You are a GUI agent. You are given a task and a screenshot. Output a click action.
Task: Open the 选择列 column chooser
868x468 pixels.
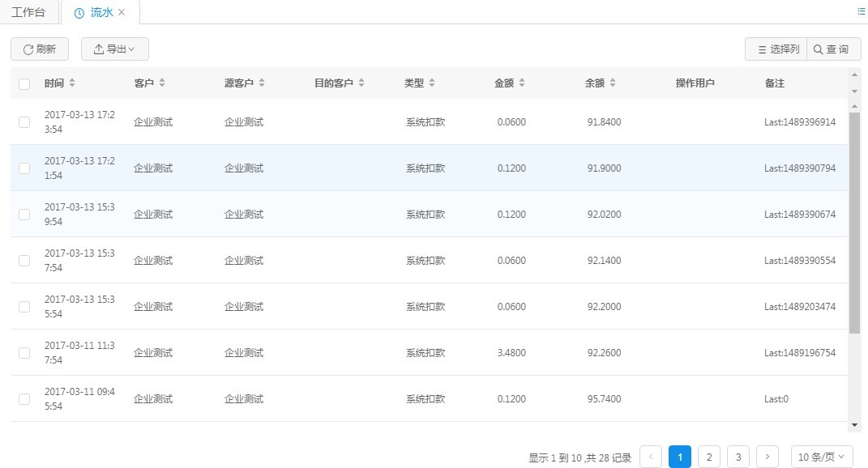pos(776,49)
